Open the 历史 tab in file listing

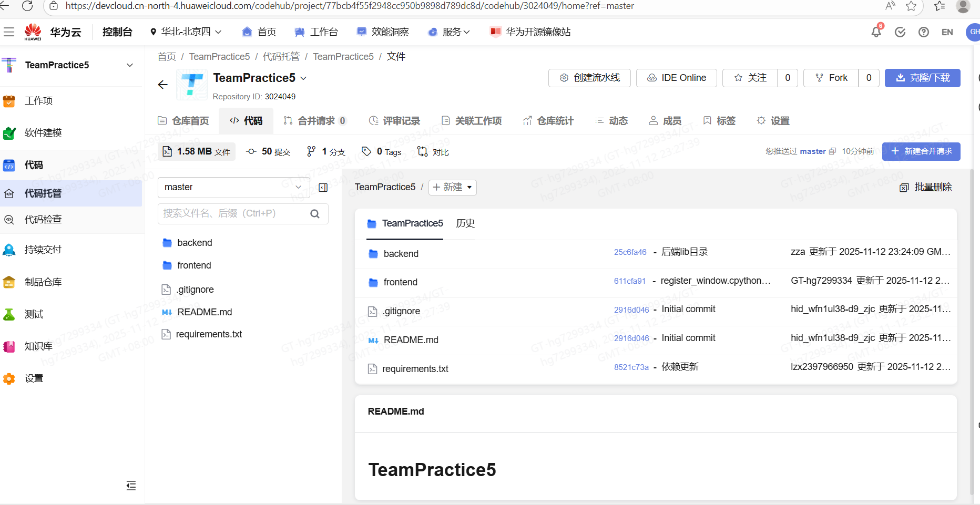(465, 223)
